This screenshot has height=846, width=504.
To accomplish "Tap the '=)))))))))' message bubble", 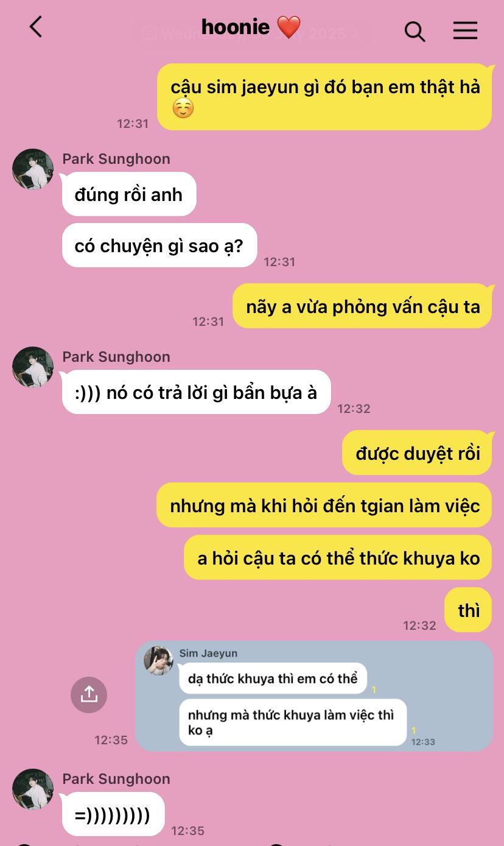I will pos(113,814).
